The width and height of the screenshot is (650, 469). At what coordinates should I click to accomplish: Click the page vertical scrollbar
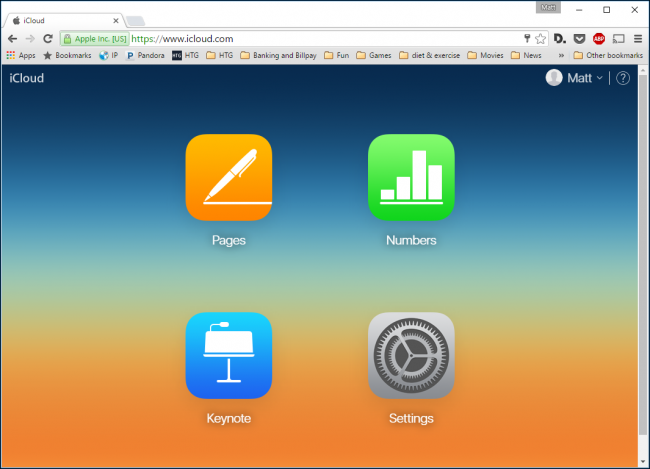click(x=643, y=255)
